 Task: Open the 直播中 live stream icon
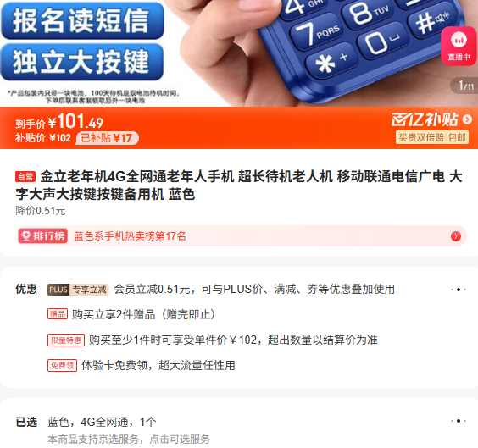click(x=459, y=46)
